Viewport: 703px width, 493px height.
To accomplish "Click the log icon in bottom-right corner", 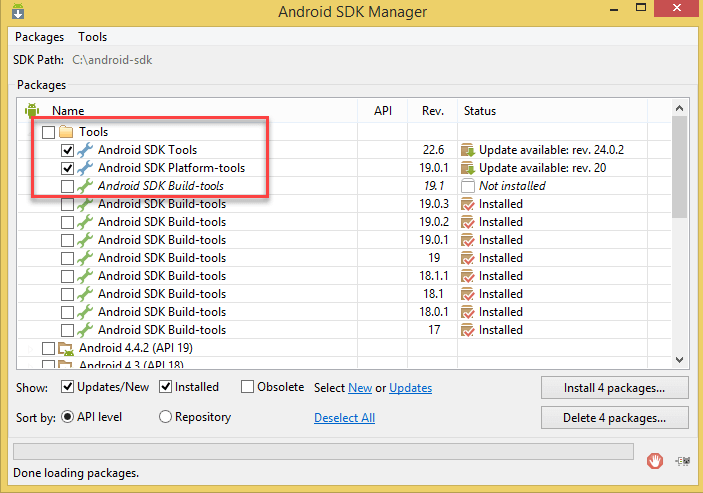I will click(x=682, y=460).
